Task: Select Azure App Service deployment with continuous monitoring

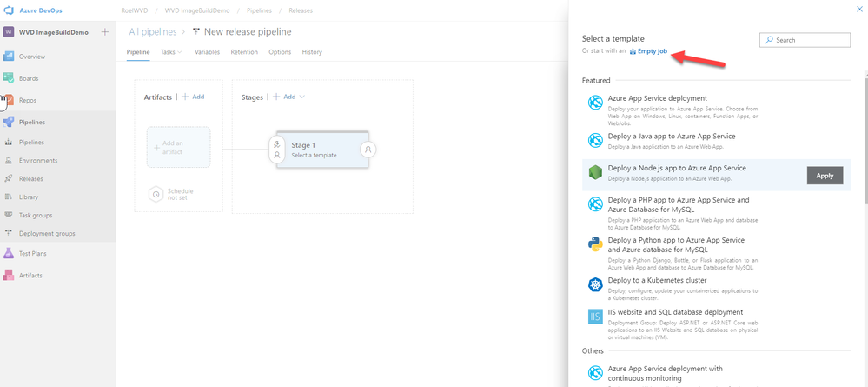Action: click(x=666, y=373)
